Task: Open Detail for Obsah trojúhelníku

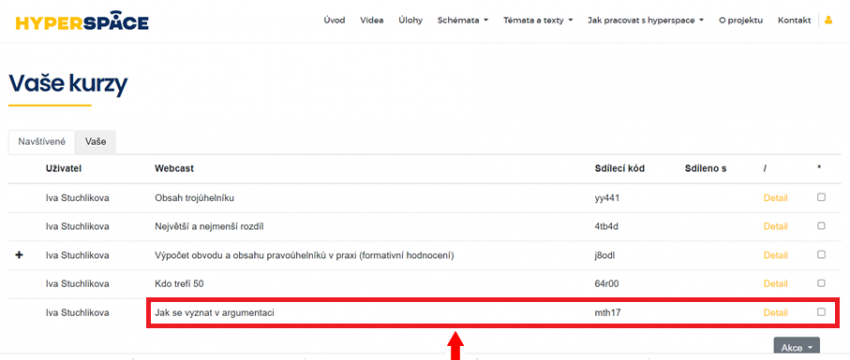Action: [775, 198]
